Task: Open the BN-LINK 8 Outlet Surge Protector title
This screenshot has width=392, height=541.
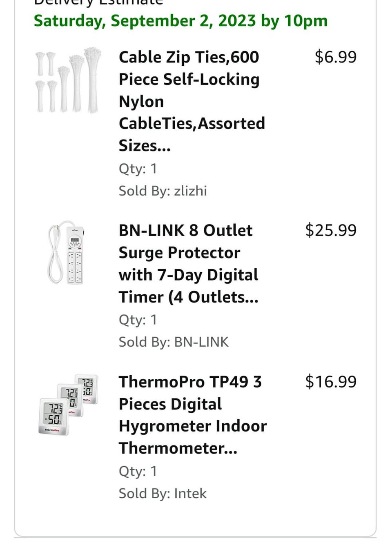Action: point(188,264)
